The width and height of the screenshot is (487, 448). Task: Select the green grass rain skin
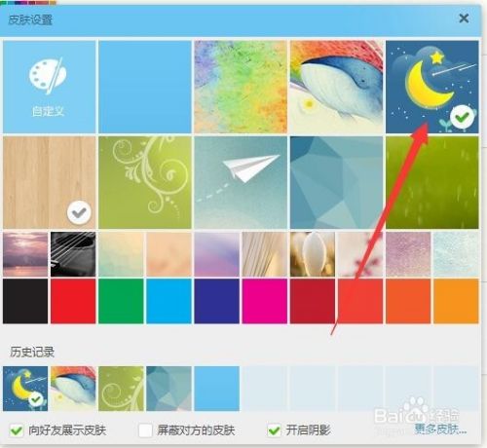432,182
